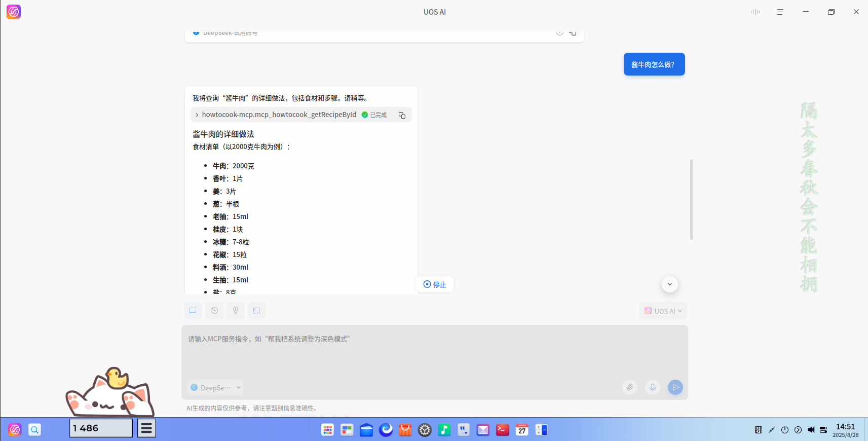Click the conversation vertical scrollbar
868x441 pixels.
[x=692, y=200]
